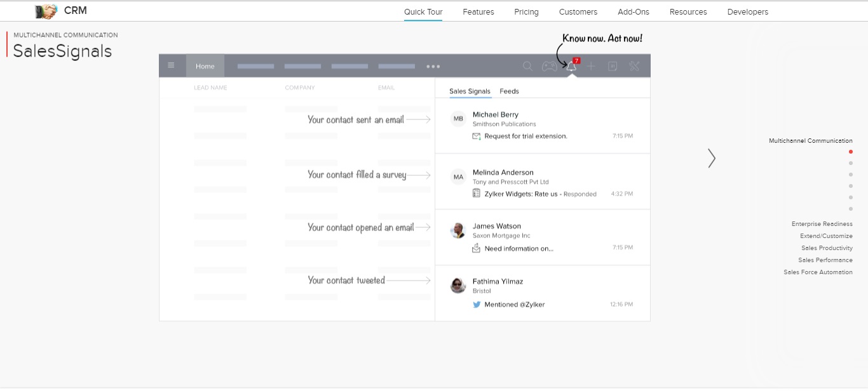The image size is (868, 391).
Task: Click James Watson's profile photo
Action: click(458, 230)
